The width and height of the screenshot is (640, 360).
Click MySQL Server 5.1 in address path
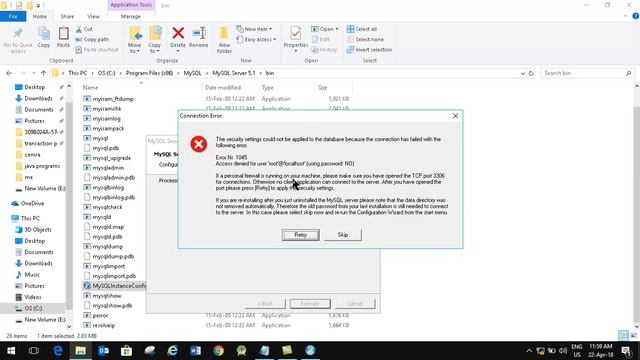coord(233,73)
